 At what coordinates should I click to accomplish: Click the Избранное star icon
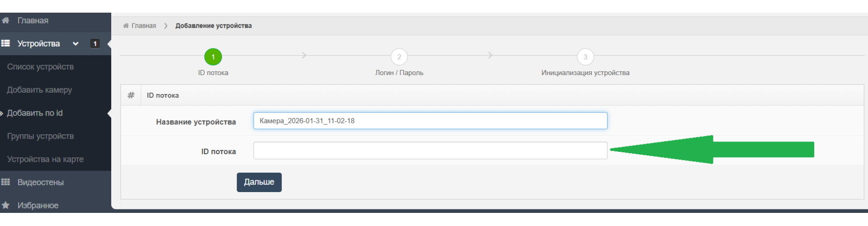(5, 205)
